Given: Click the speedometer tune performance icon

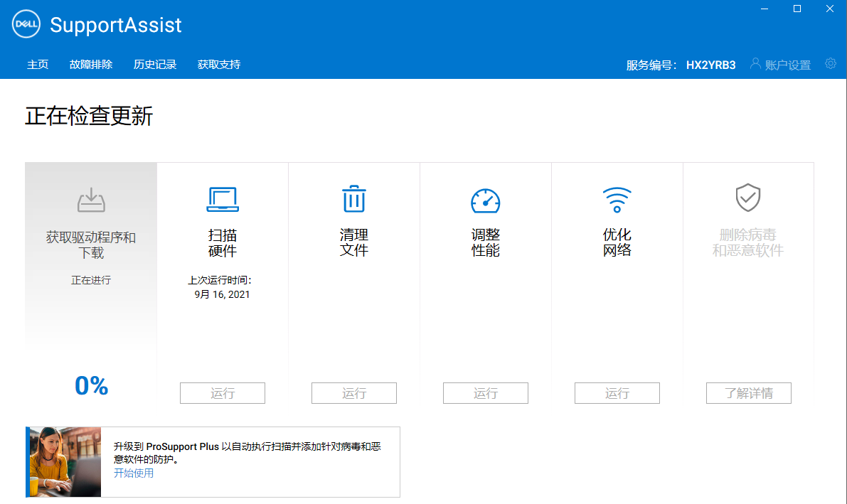Looking at the screenshot, I should pyautogui.click(x=486, y=200).
